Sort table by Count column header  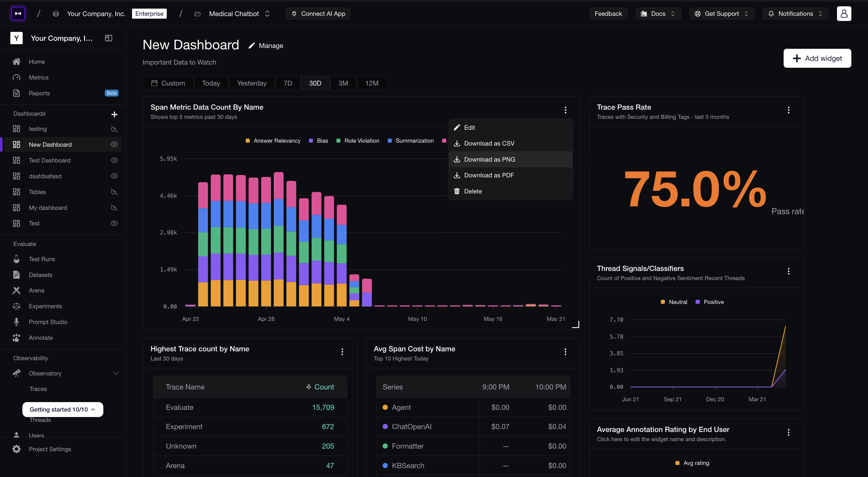pyautogui.click(x=320, y=387)
